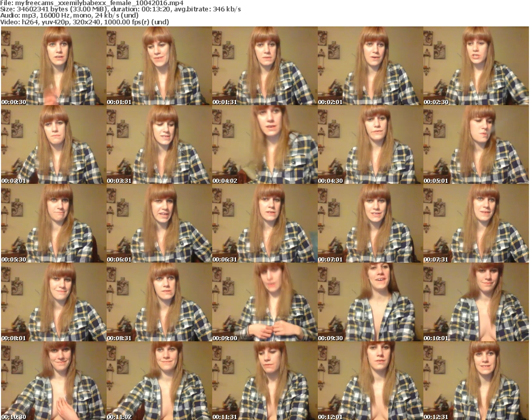
Task: Select the thumbnail stamped 00:00:30
Action: pos(53,66)
